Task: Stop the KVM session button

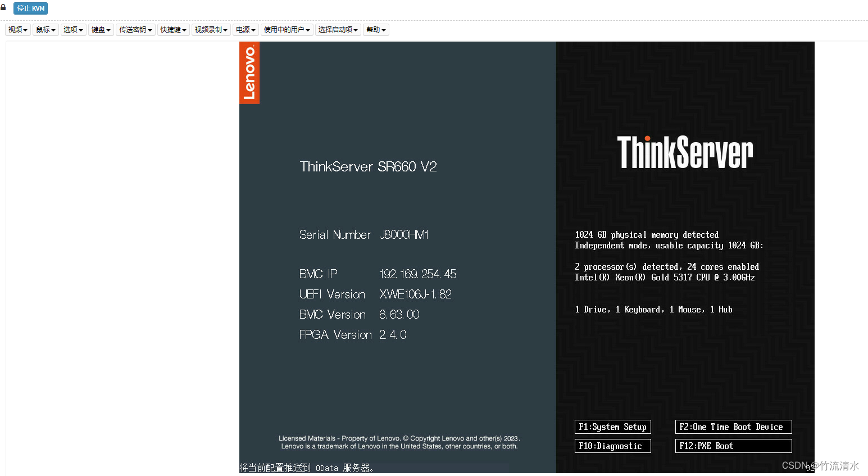Action: click(30, 8)
